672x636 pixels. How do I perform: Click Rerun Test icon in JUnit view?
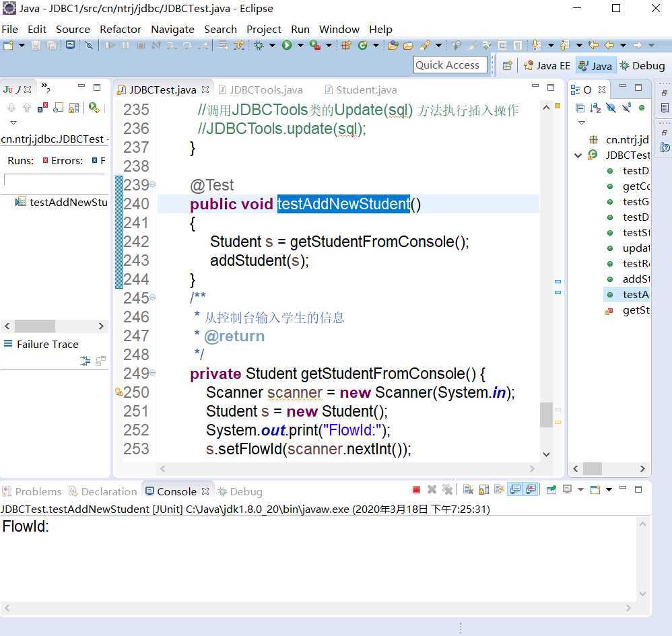[94, 108]
